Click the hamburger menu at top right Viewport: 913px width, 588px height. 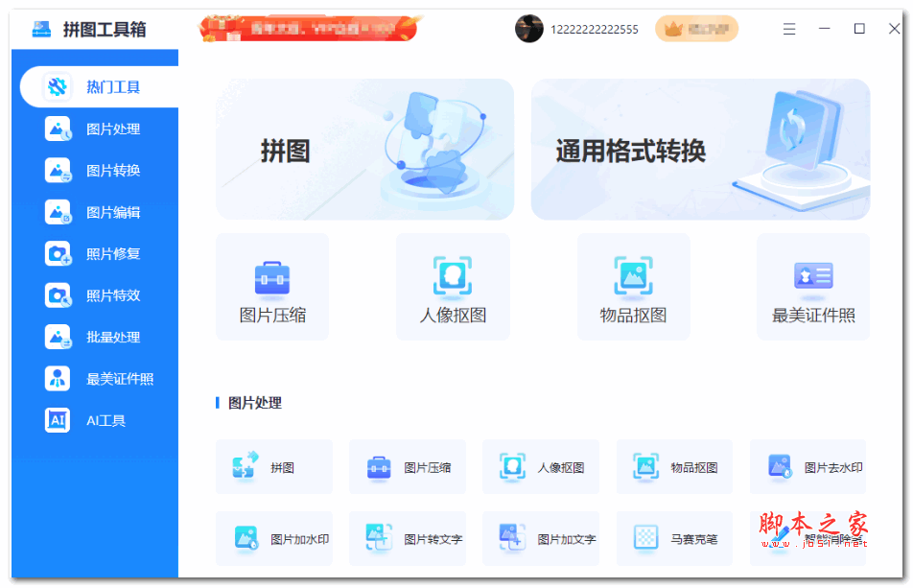(788, 29)
